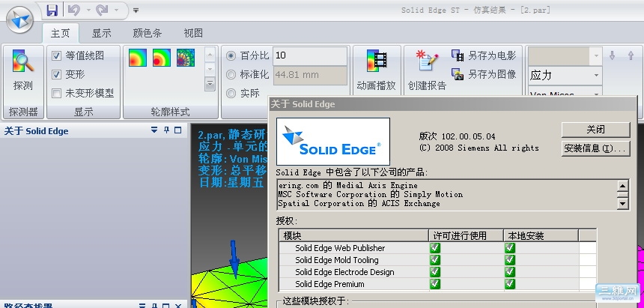Image resolution: width=644 pixels, height=308 pixels.
Task: Click Mold Tooling license permitted checkmark
Action: tap(435, 260)
